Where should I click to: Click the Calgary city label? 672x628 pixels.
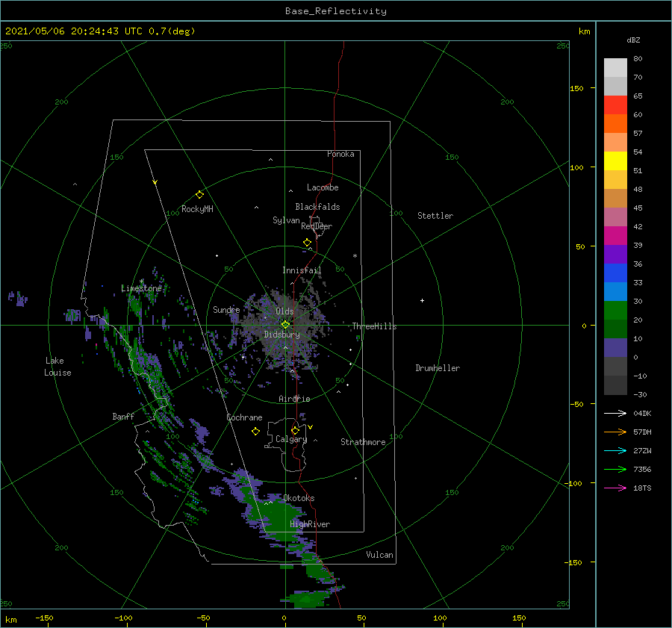(x=291, y=439)
